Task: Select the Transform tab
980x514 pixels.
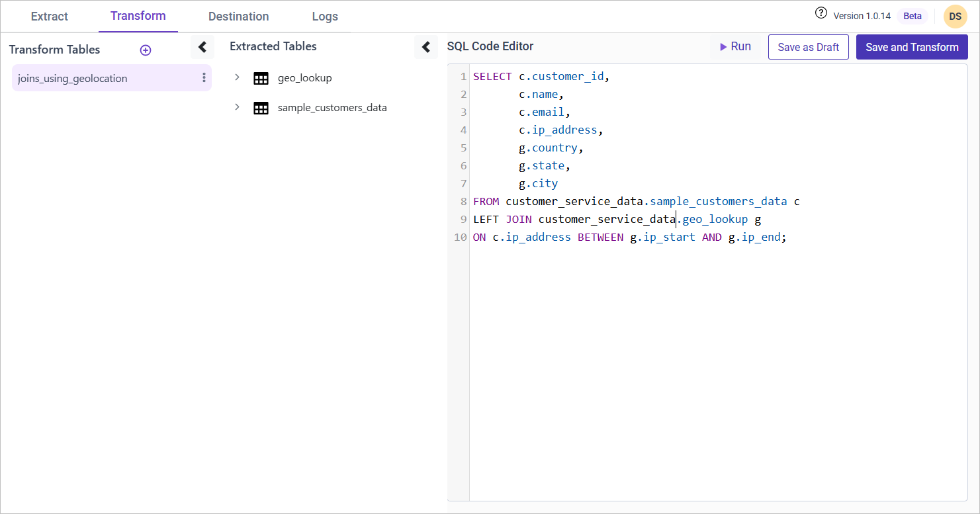Action: click(138, 16)
